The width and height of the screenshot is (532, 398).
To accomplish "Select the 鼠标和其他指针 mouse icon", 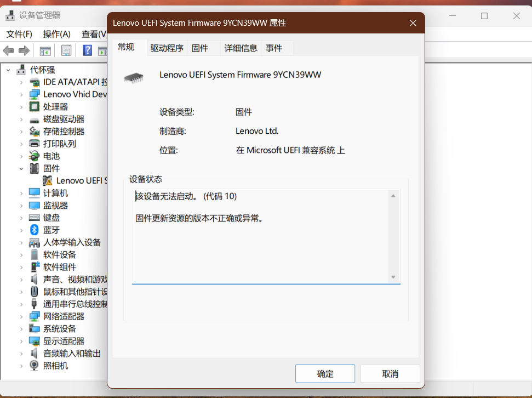I will 35,291.
